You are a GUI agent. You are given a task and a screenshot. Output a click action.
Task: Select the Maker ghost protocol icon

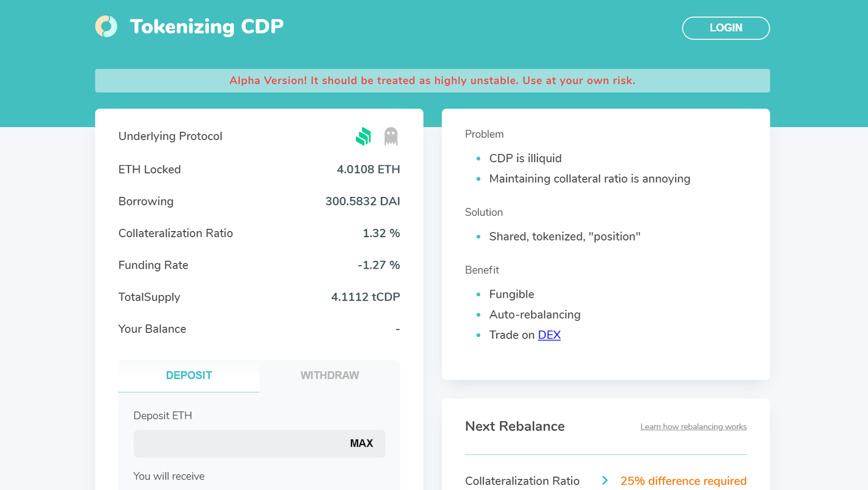pyautogui.click(x=391, y=136)
